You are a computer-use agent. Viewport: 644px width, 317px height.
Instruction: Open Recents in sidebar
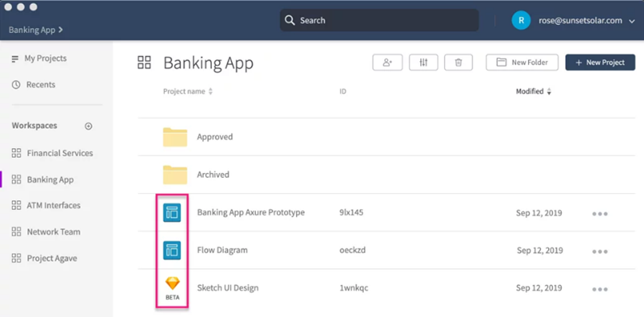34,84
